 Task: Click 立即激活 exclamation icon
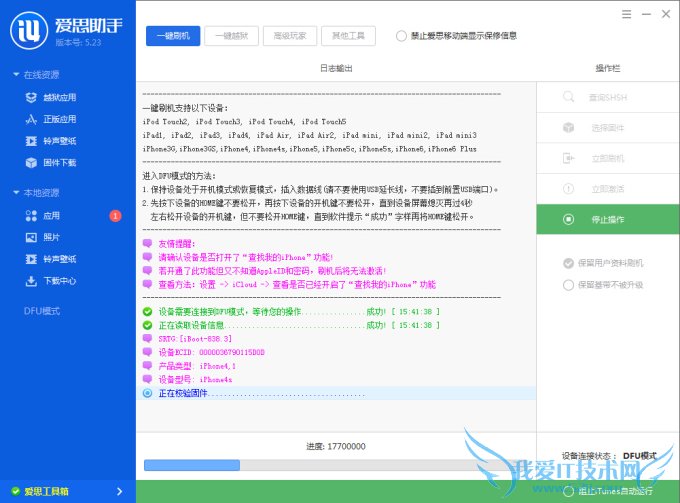pos(568,189)
